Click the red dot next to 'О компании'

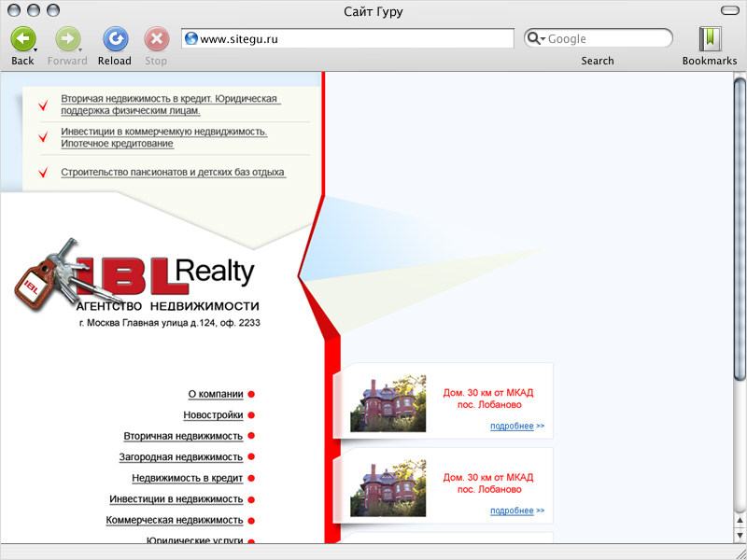click(251, 394)
